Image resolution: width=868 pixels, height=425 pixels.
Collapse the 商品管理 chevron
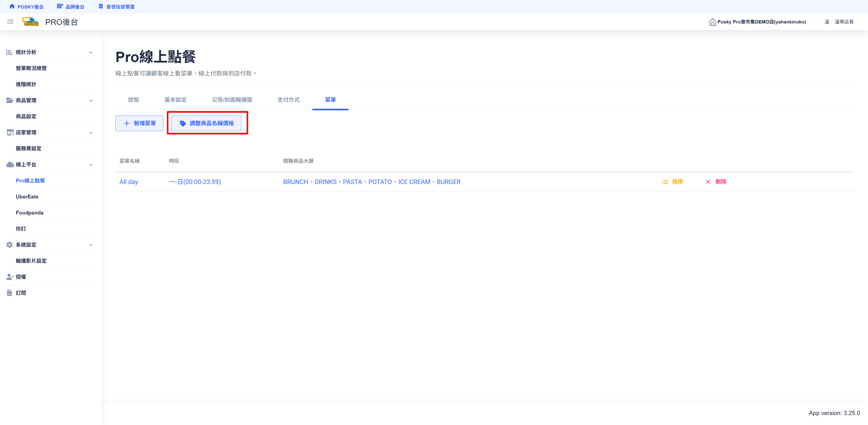(91, 100)
